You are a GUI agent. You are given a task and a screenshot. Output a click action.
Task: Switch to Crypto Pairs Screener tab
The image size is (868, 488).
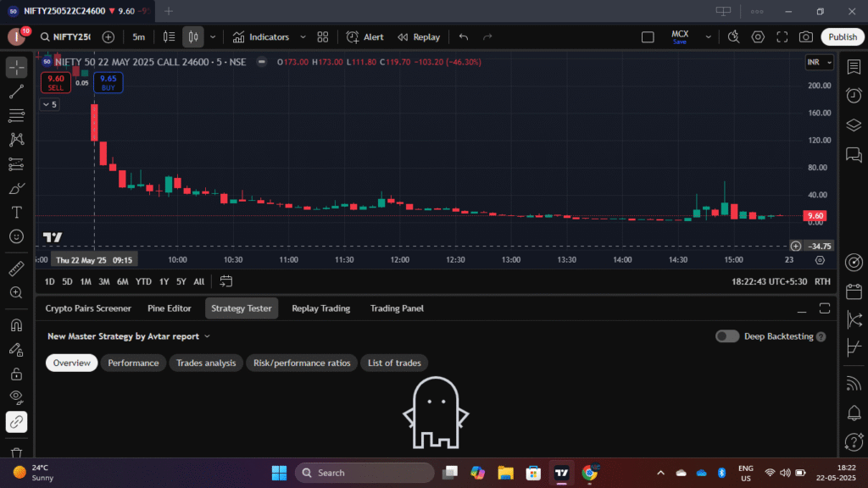pos(88,308)
